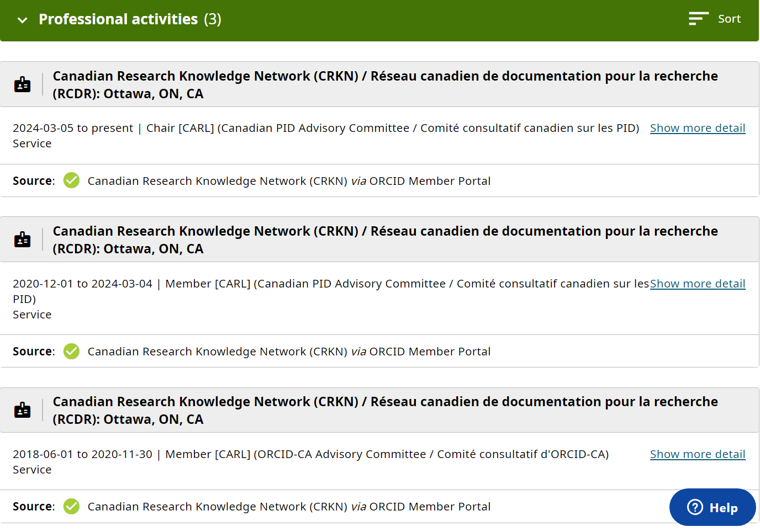Click the briefcase icon on the third CRKN entry
This screenshot has width=760, height=532.
tap(22, 409)
